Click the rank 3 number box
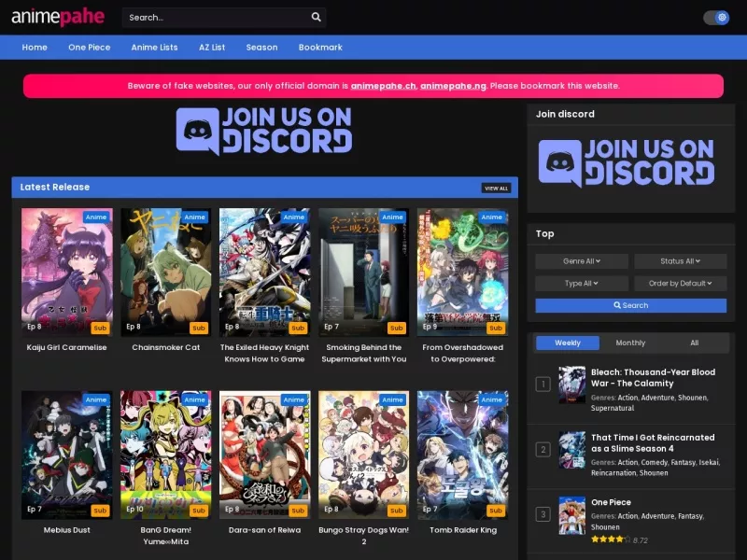This screenshot has height=560, width=747. point(543,514)
